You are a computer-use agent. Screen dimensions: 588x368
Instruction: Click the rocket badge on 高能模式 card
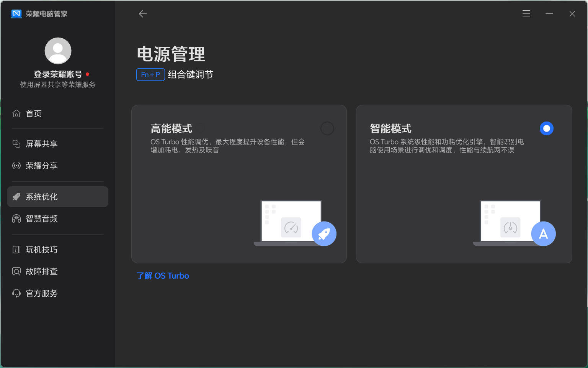[324, 234]
